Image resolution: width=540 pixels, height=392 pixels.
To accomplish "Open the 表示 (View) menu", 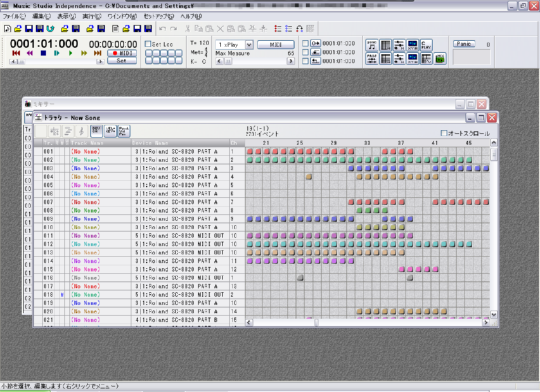I will click(x=66, y=16).
